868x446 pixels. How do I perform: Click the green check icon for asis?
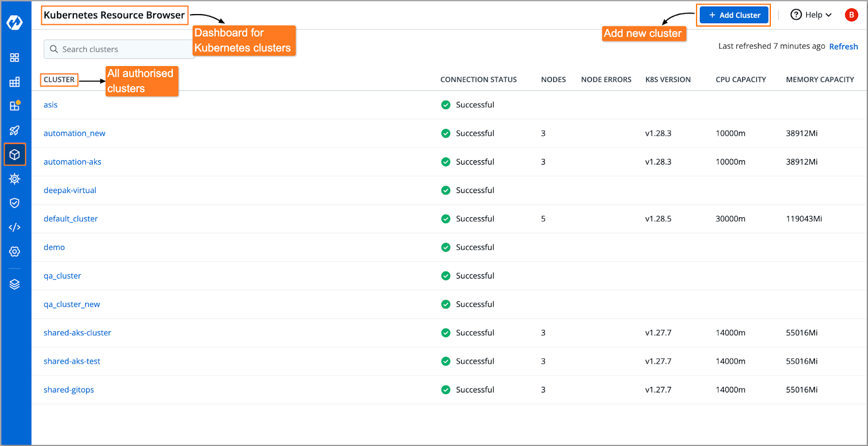[x=445, y=105]
